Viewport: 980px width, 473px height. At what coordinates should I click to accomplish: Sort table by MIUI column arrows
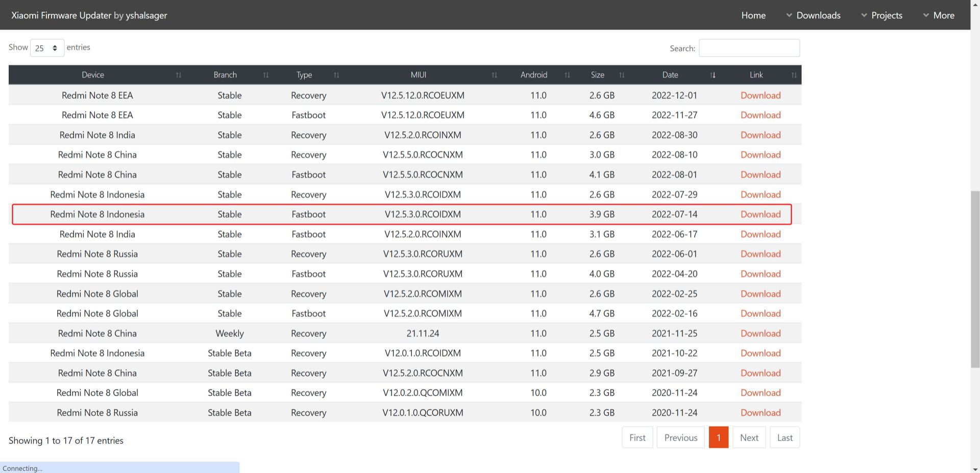pos(494,75)
